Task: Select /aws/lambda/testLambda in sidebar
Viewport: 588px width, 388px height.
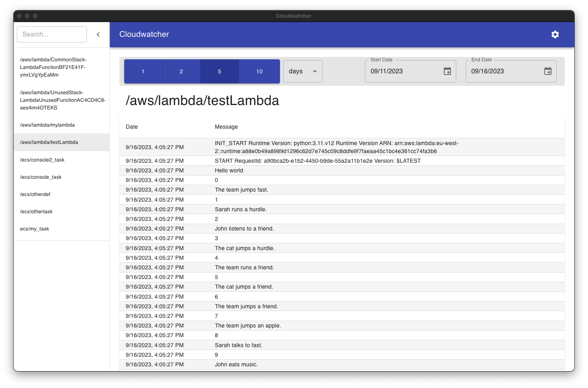Action: (x=61, y=142)
